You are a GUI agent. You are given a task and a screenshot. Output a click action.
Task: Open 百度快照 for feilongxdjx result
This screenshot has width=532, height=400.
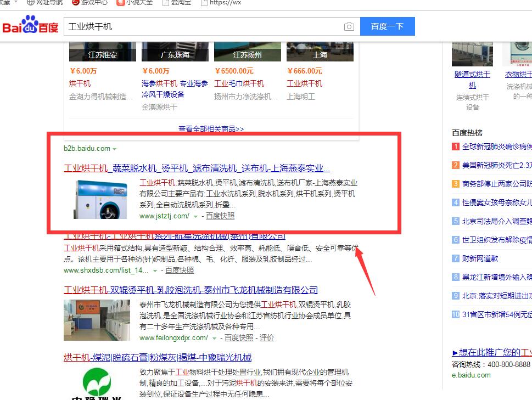coord(239,337)
